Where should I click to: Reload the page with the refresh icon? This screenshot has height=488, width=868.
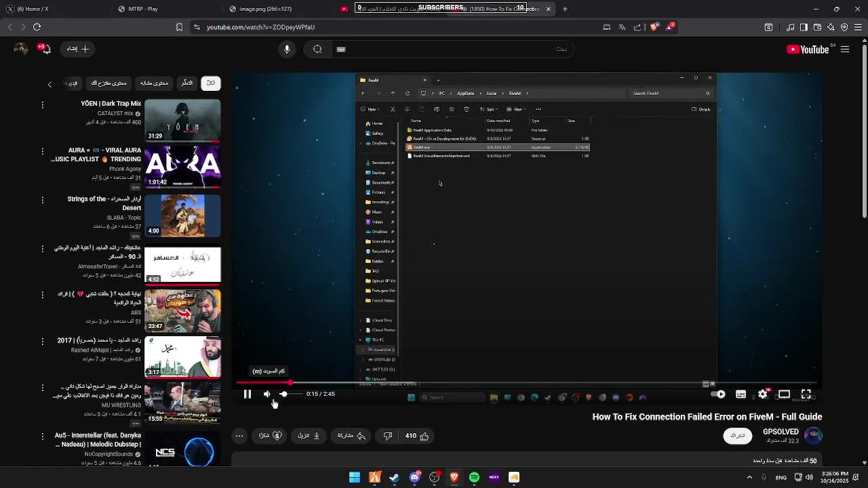coord(37,27)
